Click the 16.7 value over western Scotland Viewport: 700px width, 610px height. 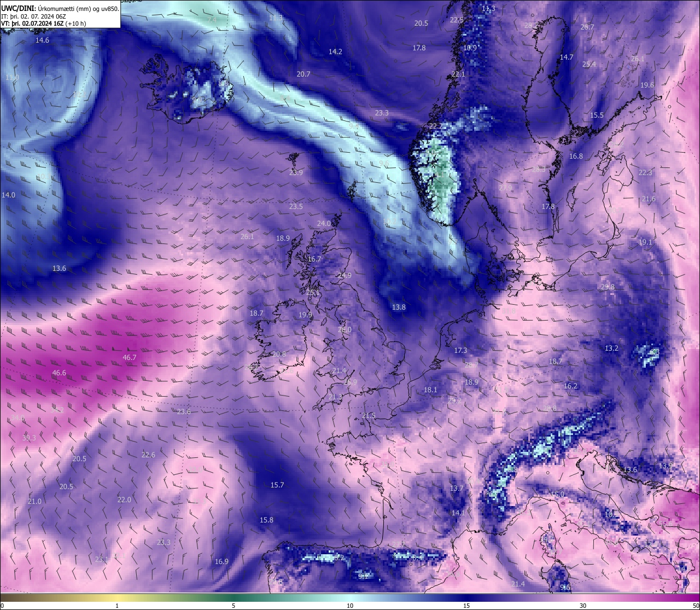tap(314, 259)
